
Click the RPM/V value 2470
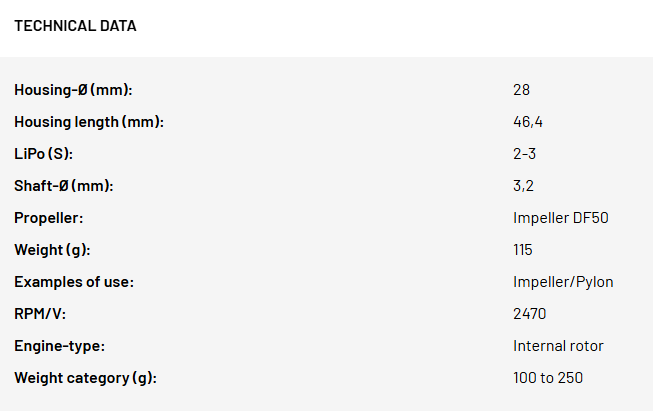pos(529,314)
